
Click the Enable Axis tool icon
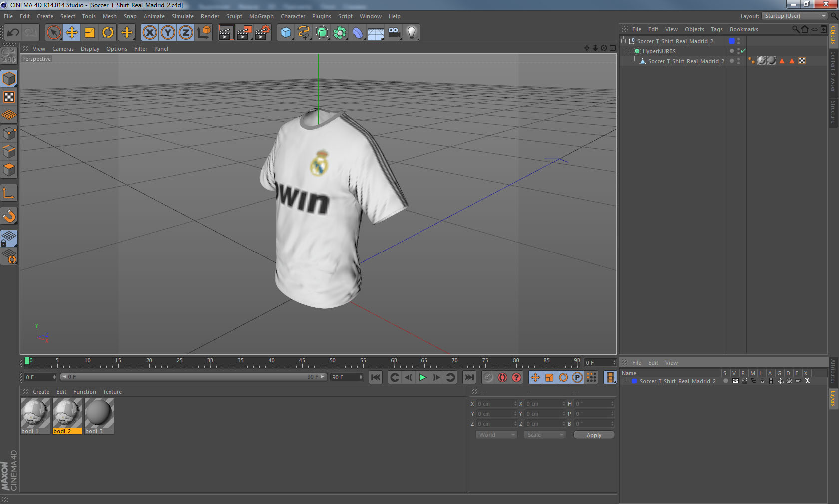9,193
